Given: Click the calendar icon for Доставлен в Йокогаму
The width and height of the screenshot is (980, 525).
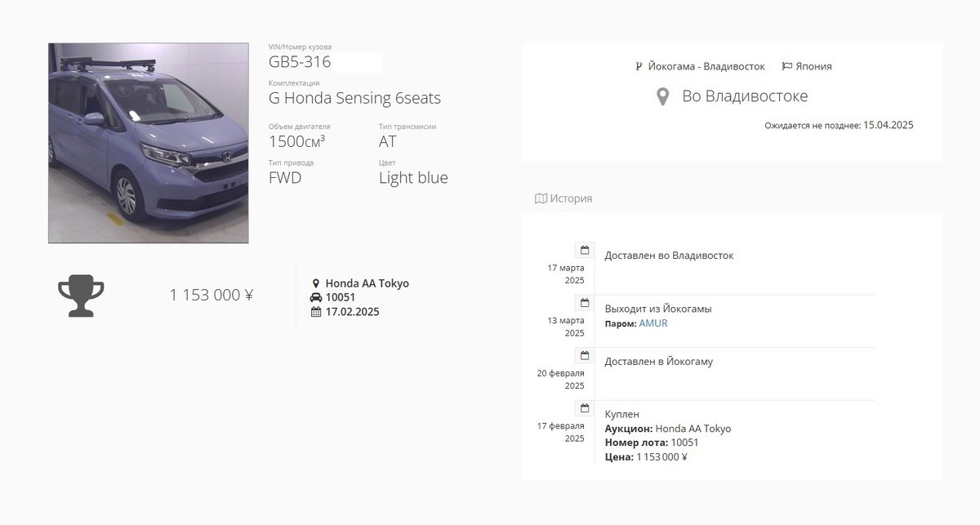Looking at the screenshot, I should pos(585,356).
